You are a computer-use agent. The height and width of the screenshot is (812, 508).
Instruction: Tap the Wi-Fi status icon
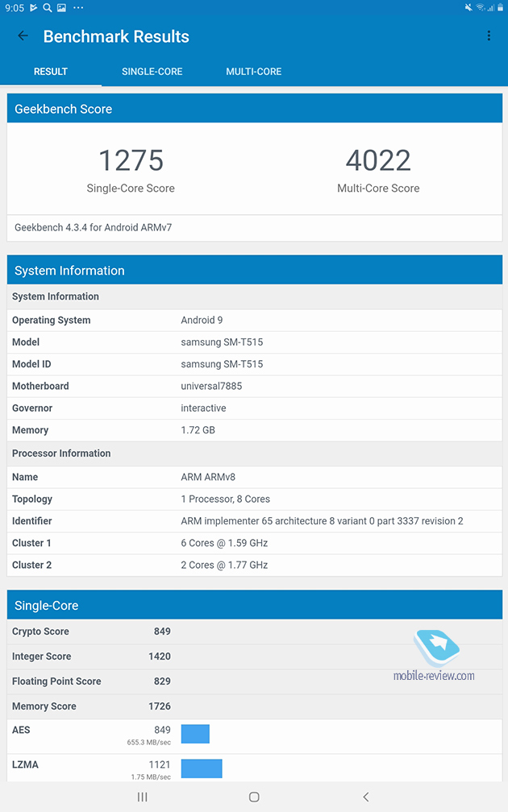pos(481,7)
